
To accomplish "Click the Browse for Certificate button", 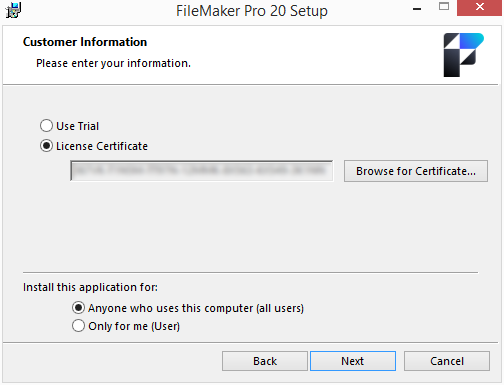I will coord(416,171).
